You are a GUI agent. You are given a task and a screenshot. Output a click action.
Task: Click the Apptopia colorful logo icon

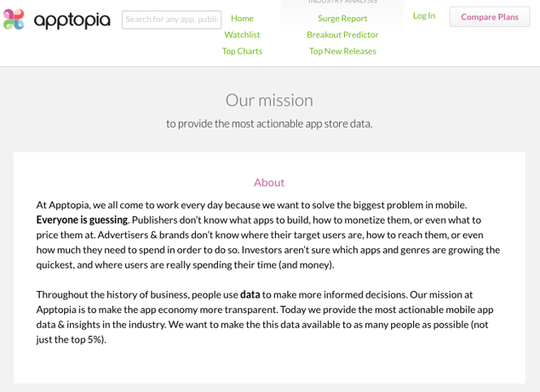[13, 20]
